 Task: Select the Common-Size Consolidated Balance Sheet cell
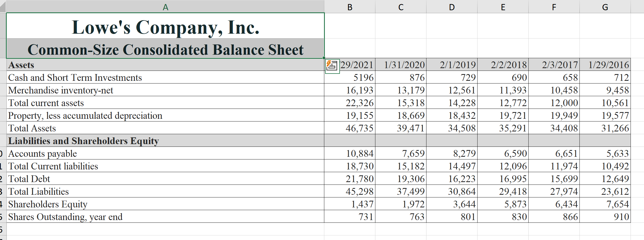click(165, 48)
